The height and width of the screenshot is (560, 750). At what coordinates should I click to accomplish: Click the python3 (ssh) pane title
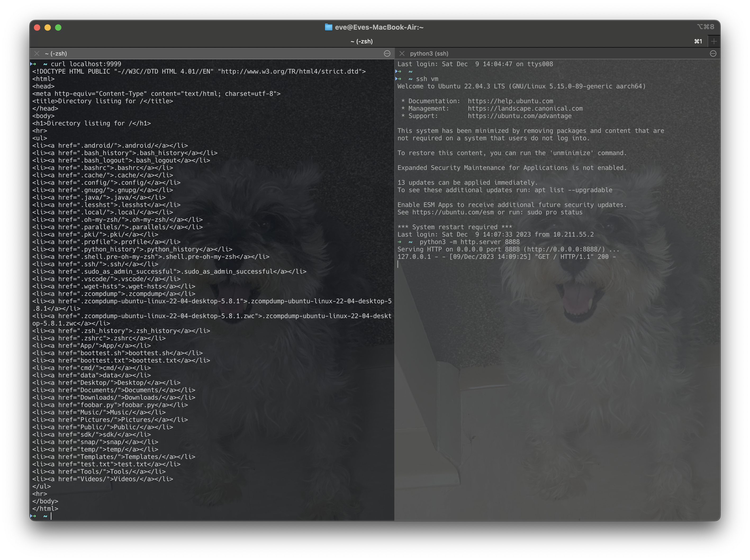pyautogui.click(x=430, y=53)
